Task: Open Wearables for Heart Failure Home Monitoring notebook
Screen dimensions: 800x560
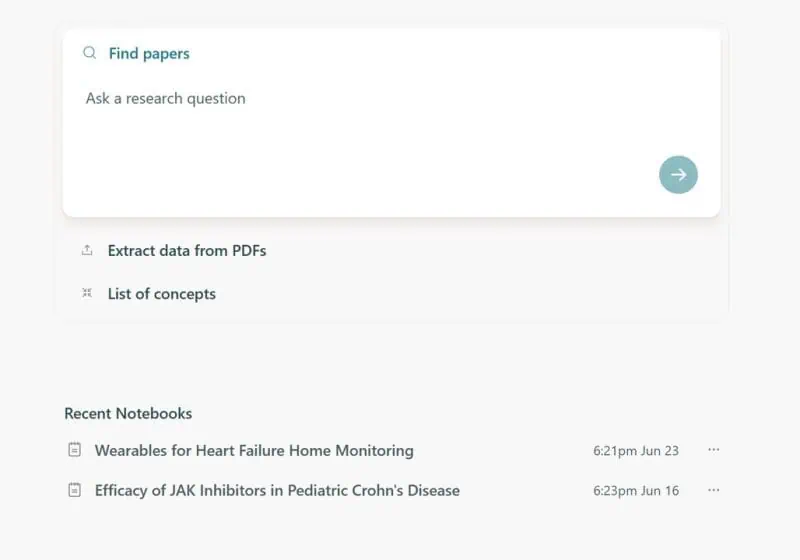Action: pyautogui.click(x=254, y=451)
